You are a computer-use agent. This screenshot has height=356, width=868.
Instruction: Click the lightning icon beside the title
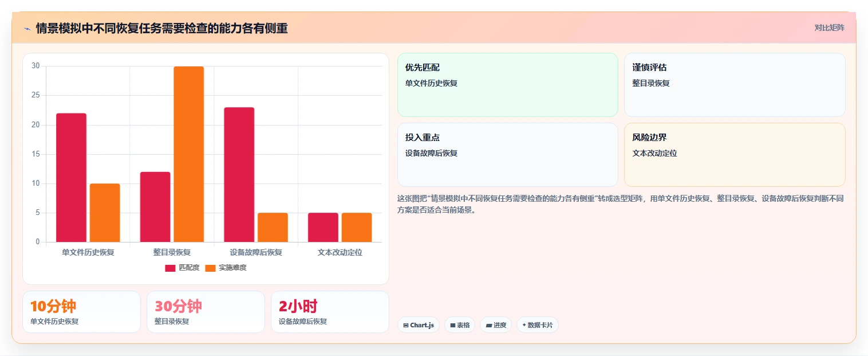point(27,28)
